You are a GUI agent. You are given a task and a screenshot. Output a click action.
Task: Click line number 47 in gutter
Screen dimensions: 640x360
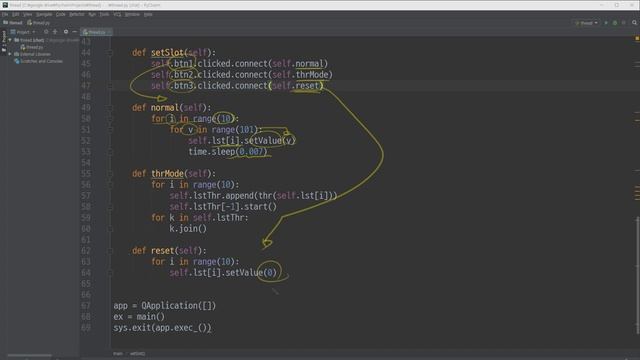86,86
